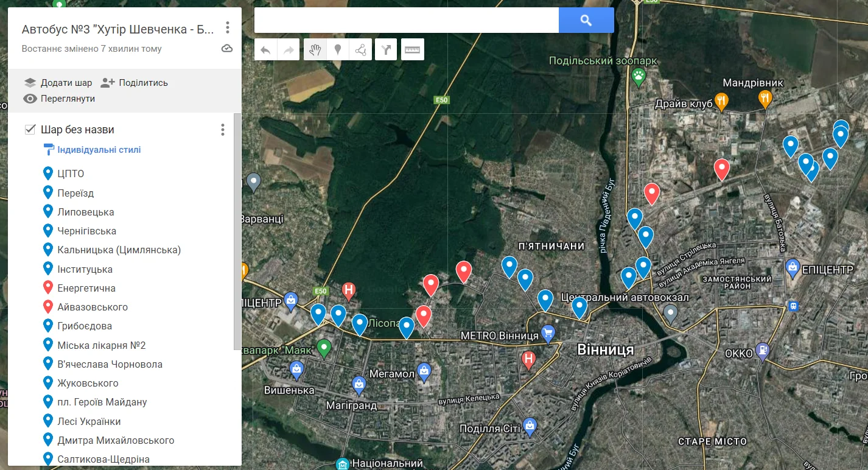
Task: Select 'Міська лікарня №2' list item
Action: [101, 345]
